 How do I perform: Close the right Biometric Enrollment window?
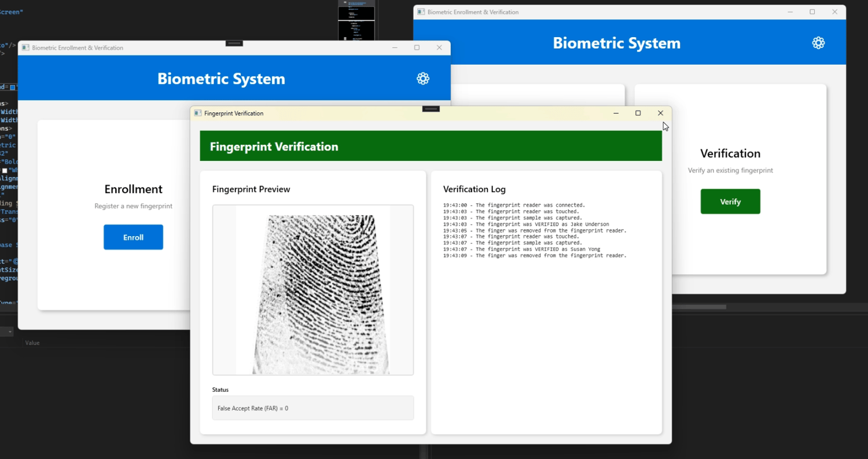tap(834, 12)
